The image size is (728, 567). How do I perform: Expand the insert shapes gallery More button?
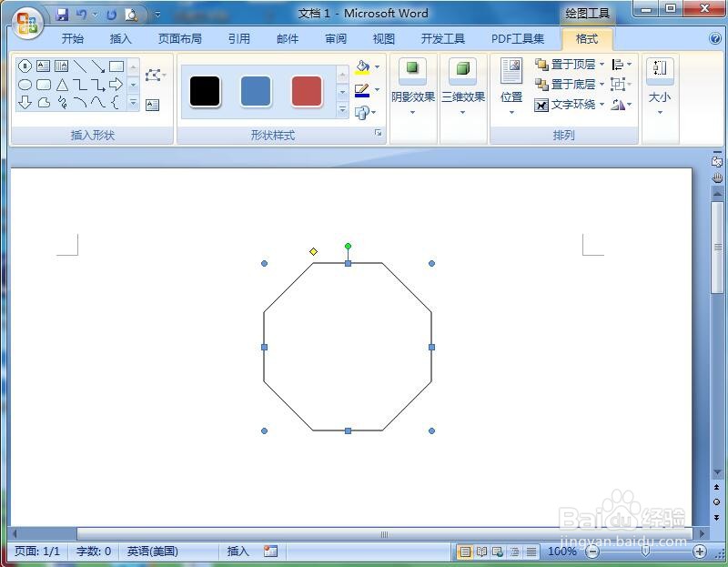point(133,102)
